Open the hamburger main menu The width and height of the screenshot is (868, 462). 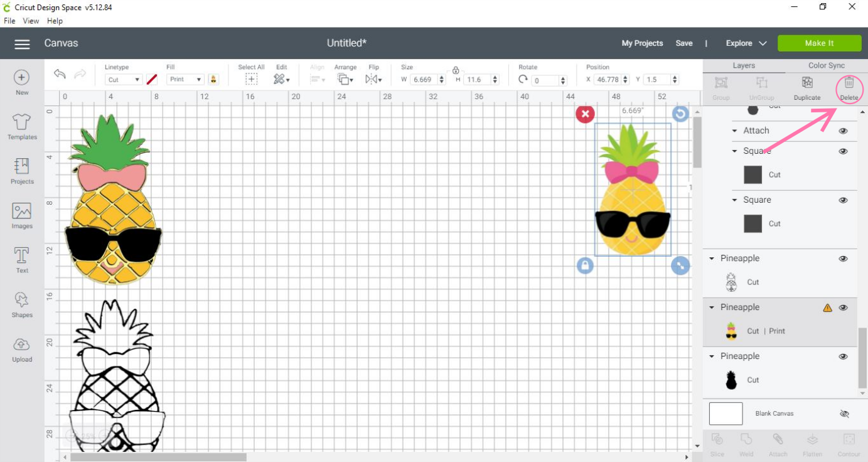22,44
